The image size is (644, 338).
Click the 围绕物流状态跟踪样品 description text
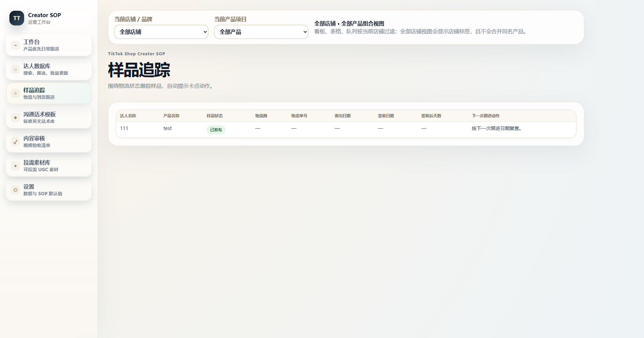coord(161,86)
